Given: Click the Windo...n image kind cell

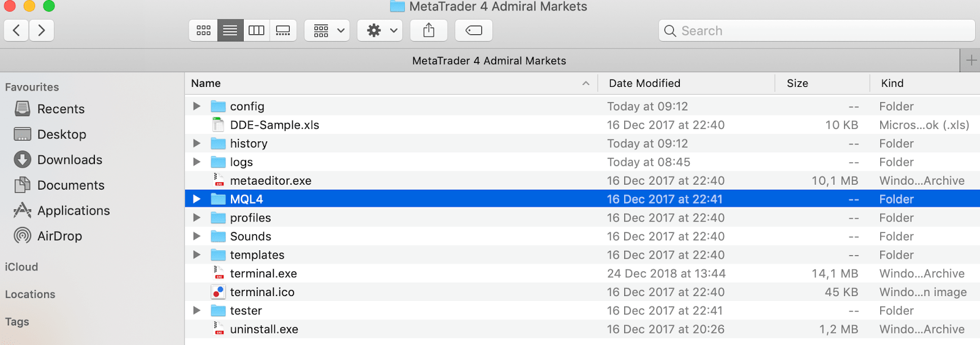Looking at the screenshot, I should pyautogui.click(x=923, y=292).
